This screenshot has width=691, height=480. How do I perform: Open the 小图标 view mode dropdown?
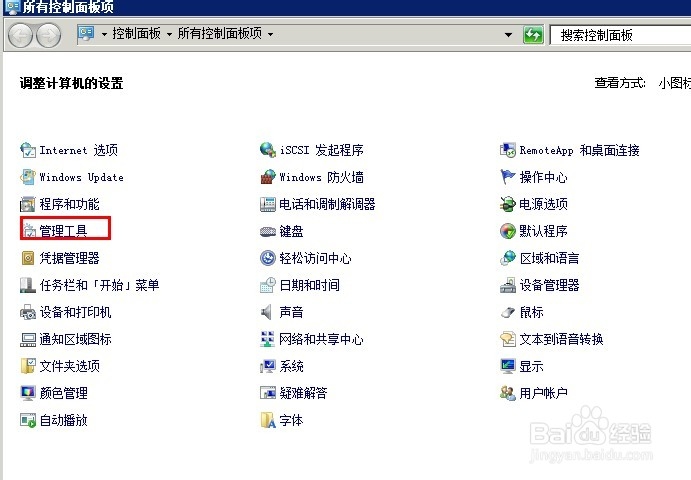674,82
